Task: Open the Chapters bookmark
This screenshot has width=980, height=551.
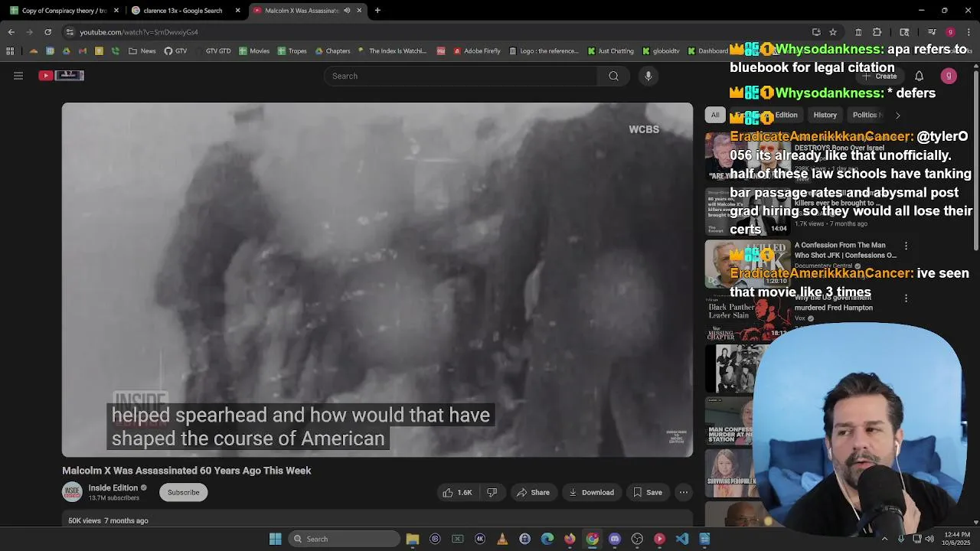Action: coord(332,51)
